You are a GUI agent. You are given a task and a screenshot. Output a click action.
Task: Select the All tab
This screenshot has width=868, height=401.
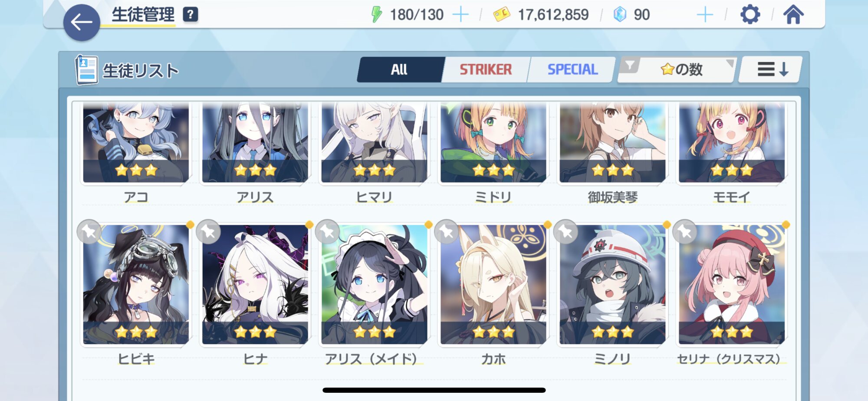[x=399, y=69]
